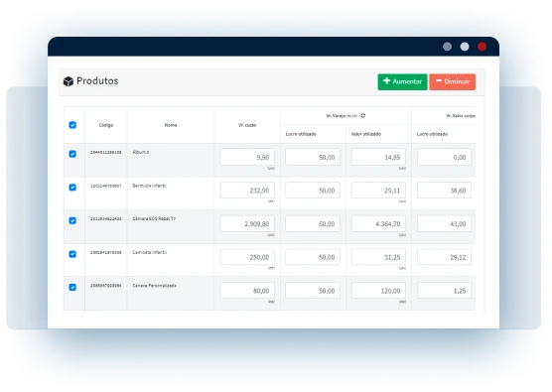The image size is (552, 392).
Task: Uncheck the Álbum row checkbox
Action: click(x=72, y=154)
